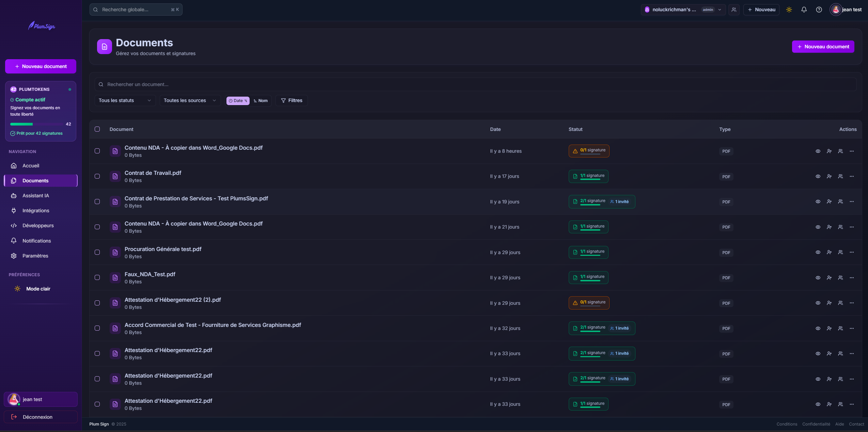The height and width of the screenshot is (432, 868).
Task: Open more actions for Contrat de Travail.pdf
Action: pos(852,176)
